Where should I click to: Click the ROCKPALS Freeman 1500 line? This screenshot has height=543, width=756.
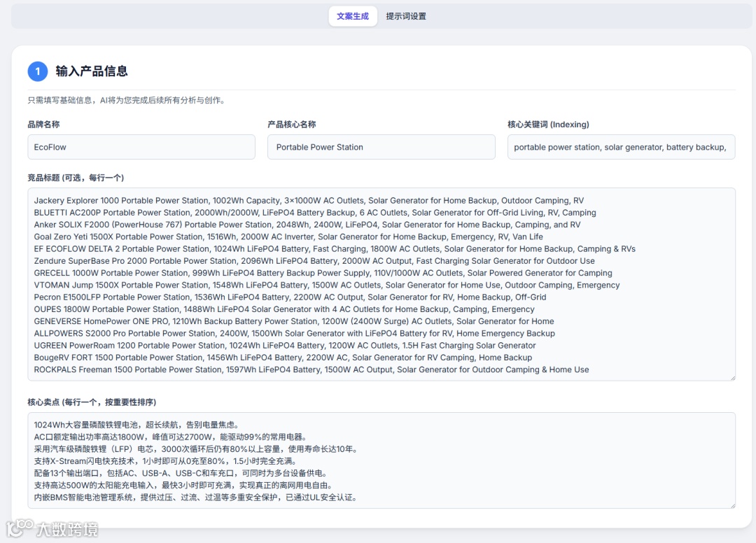tap(311, 369)
